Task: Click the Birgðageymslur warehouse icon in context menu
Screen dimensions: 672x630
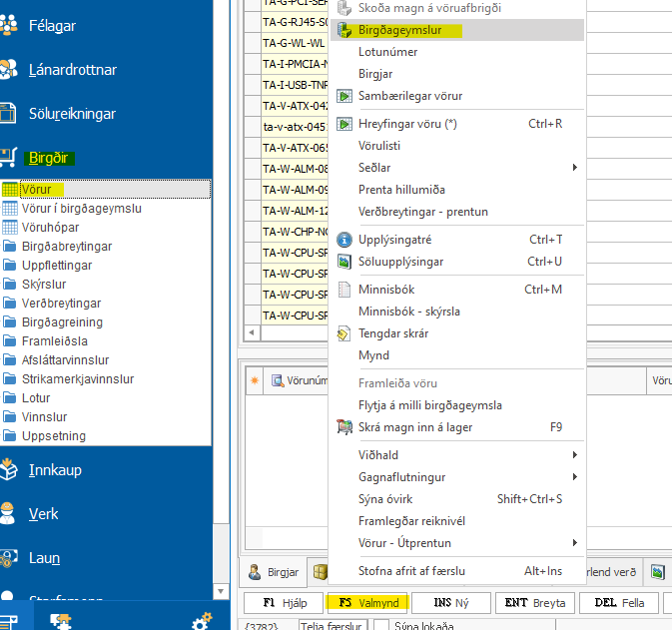Action: point(344,30)
